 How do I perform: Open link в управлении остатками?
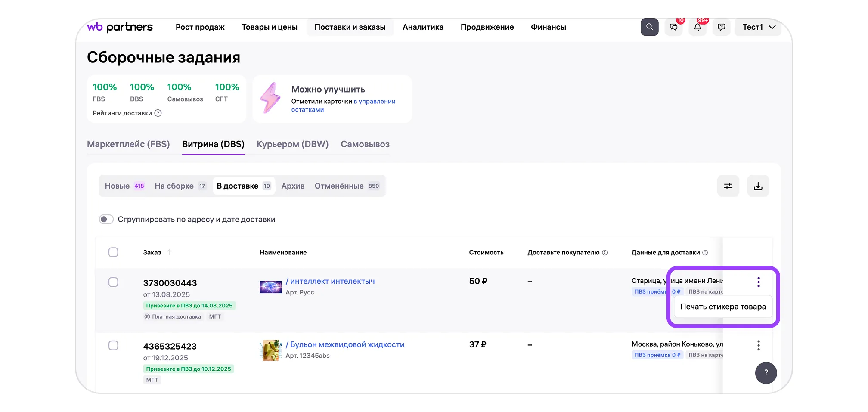coord(343,105)
